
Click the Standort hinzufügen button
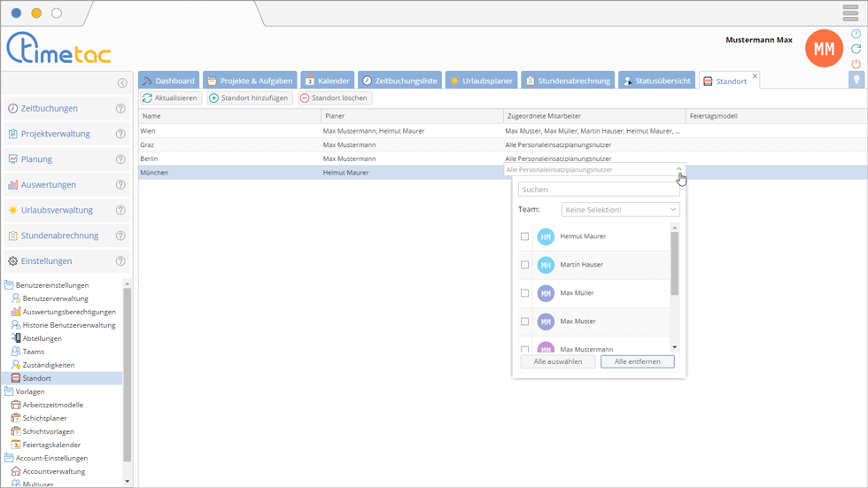click(249, 98)
